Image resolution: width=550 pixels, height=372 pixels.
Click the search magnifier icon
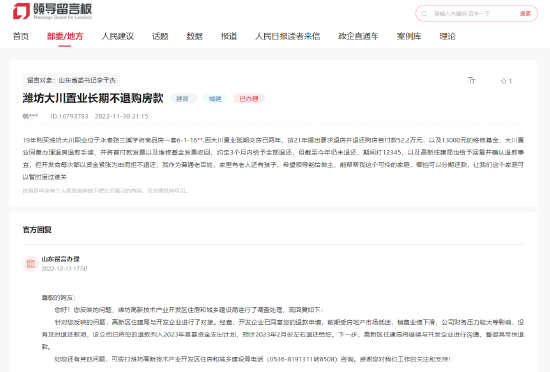click(424, 14)
